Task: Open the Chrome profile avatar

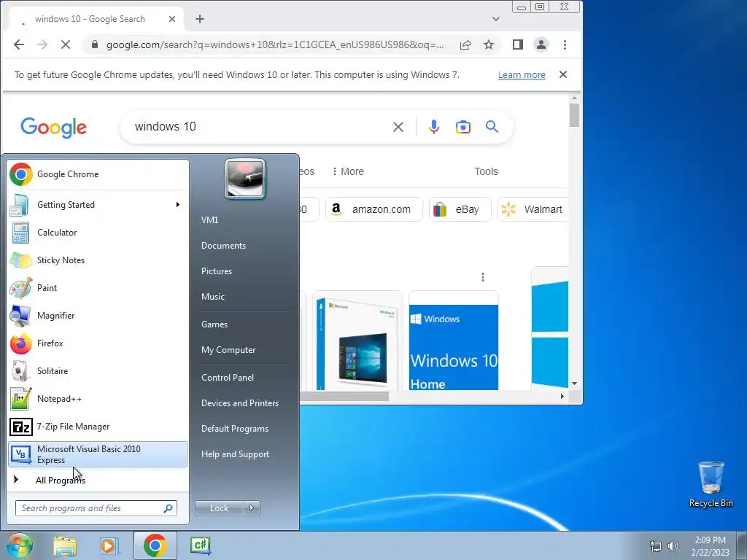Action: pyautogui.click(x=541, y=44)
